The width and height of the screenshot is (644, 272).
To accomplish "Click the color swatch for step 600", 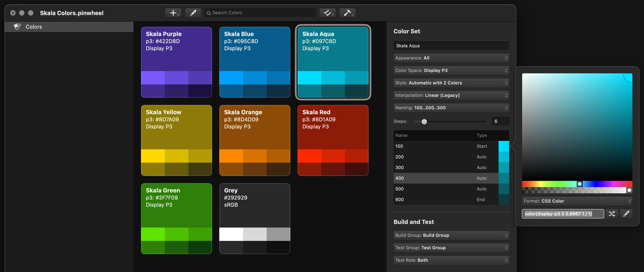I will pyautogui.click(x=504, y=200).
